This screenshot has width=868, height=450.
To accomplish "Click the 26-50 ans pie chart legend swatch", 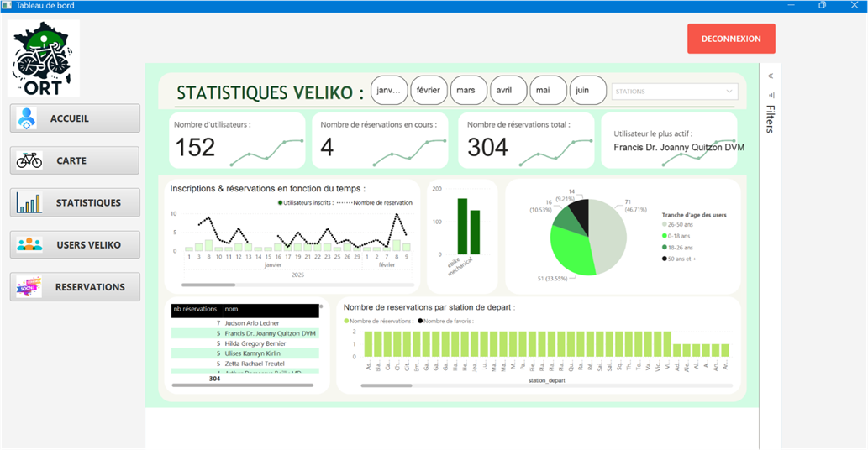I will point(665,225).
